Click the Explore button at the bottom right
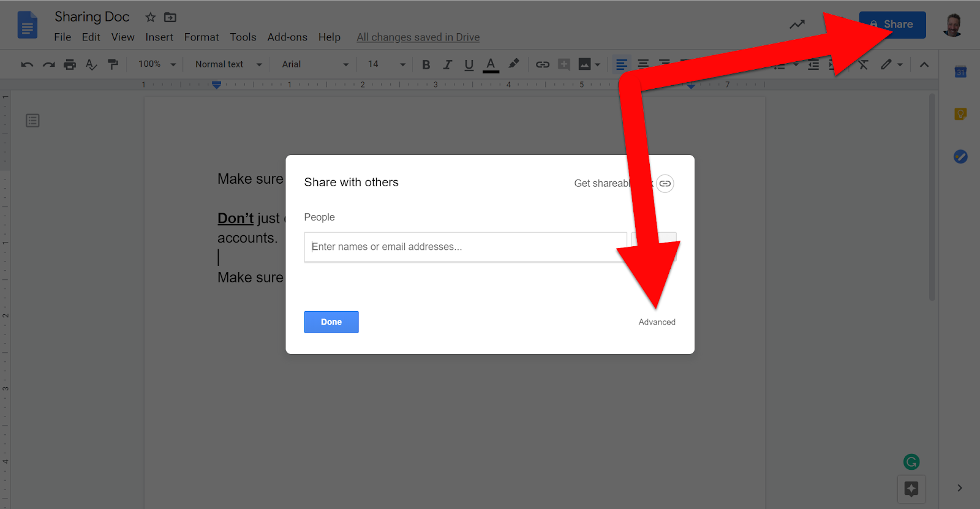 coord(911,489)
